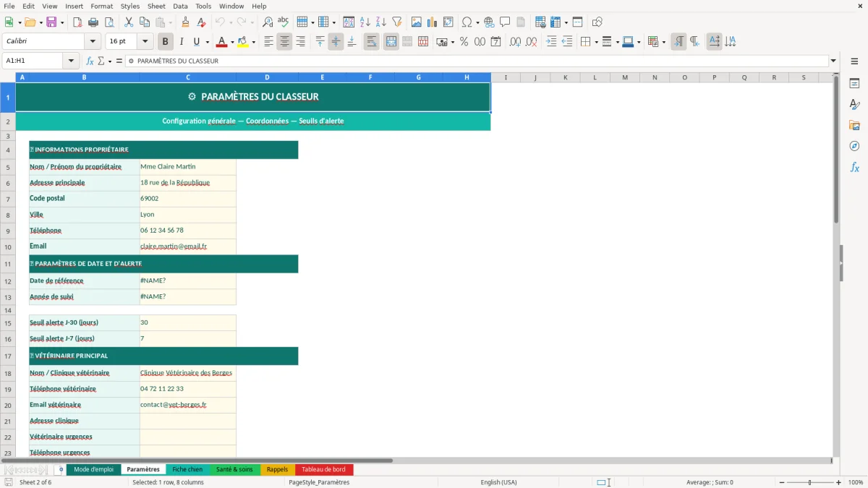The height and width of the screenshot is (488, 868).
Task: Select column J header
Action: [x=535, y=77]
